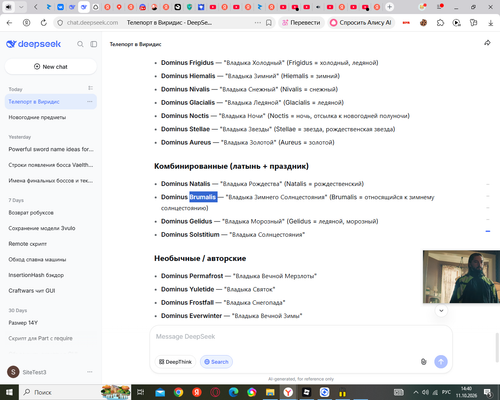Screen dimensions: 500x400
Task: Open the Windows Start menu
Action: pos(9,392)
